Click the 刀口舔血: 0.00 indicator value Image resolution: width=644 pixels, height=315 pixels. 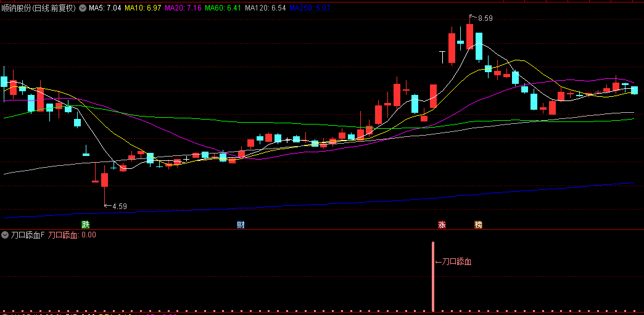tap(72, 235)
